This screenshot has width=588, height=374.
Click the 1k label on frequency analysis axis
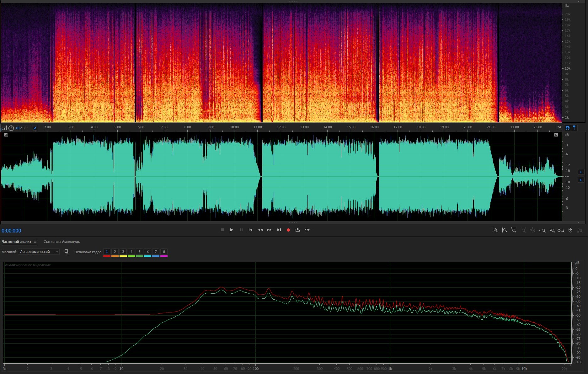tap(390, 369)
